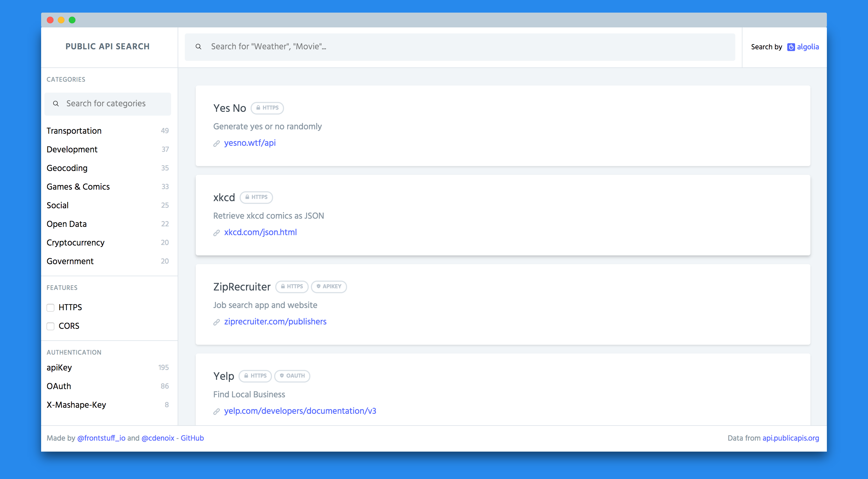Toggle the HTTPS badge on the ZipRecruiter card
Viewport: 868px width, 479px height.
[292, 287]
